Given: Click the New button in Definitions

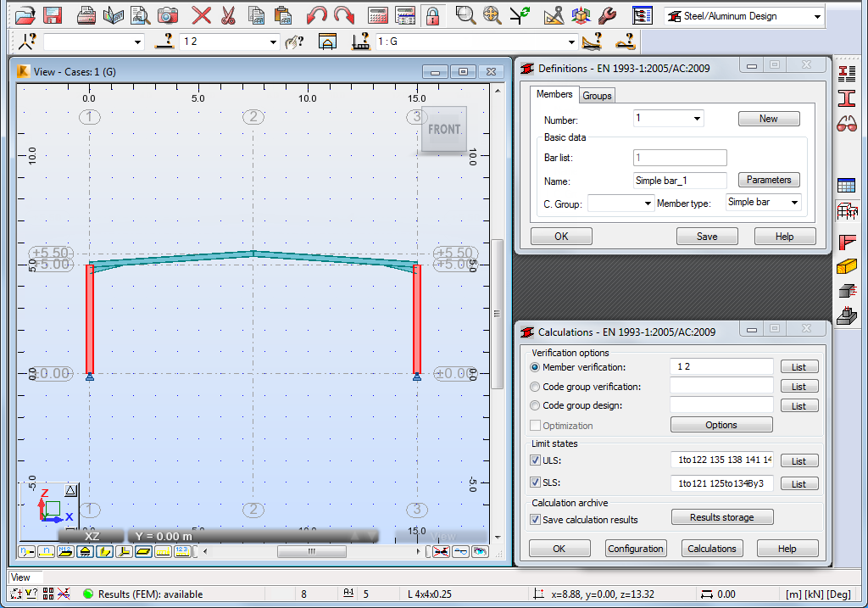Looking at the screenshot, I should 768,119.
